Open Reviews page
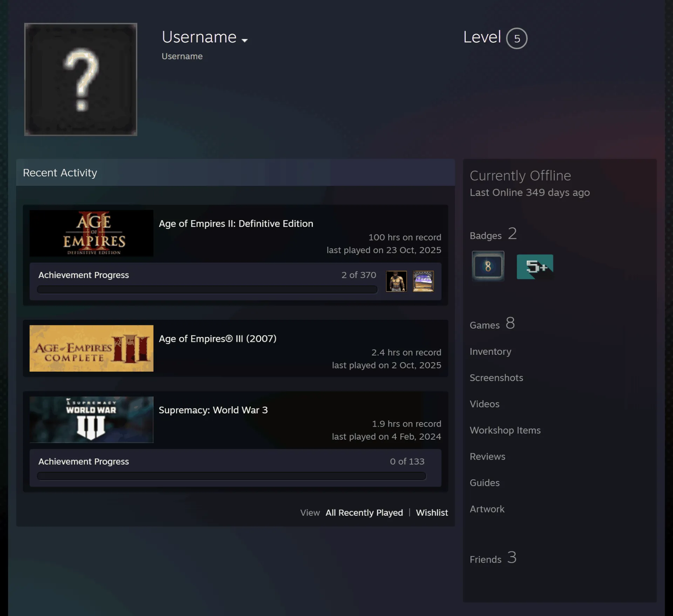Screen dimensions: 673x616 [487, 457]
